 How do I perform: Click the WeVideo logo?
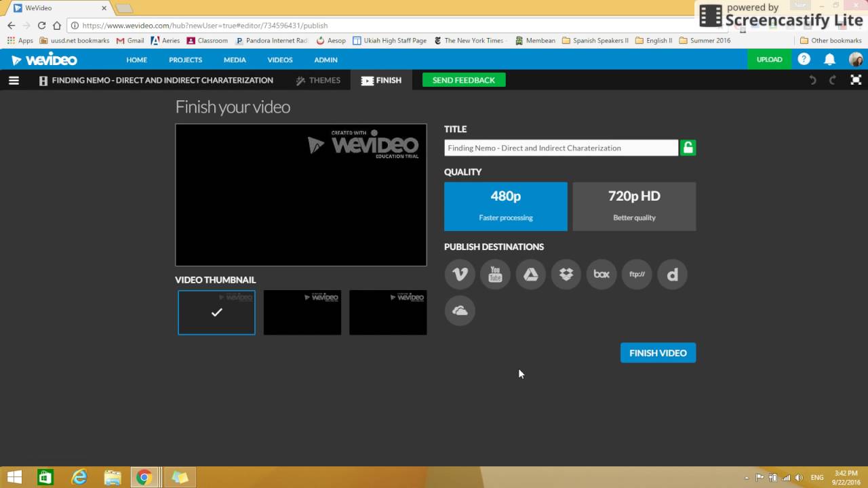tap(44, 60)
